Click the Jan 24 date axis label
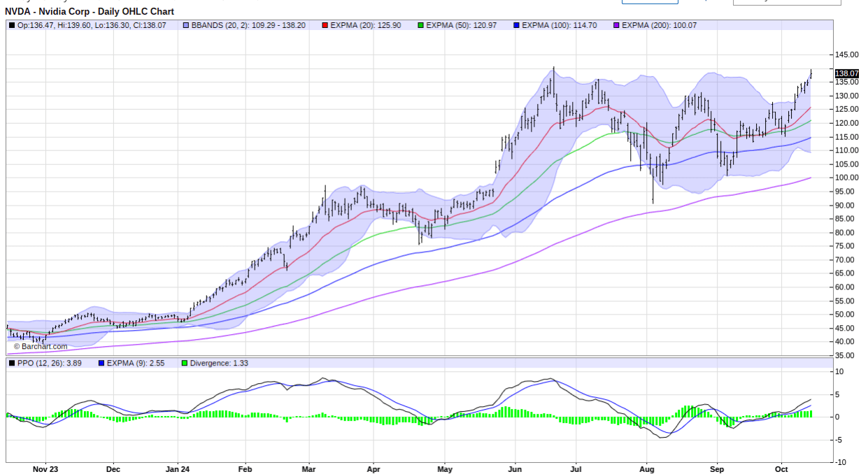Screen dimensions: 868x474 click(178, 469)
